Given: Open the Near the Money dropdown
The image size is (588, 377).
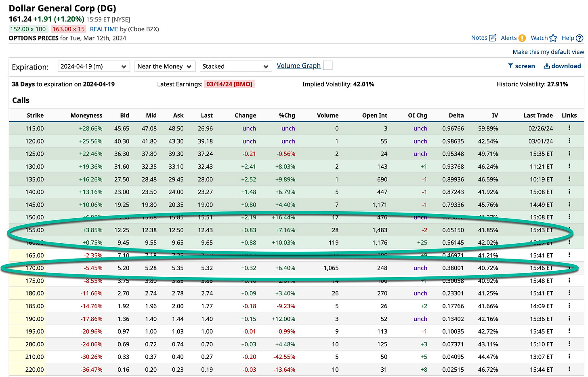Looking at the screenshot, I should tap(165, 66).
